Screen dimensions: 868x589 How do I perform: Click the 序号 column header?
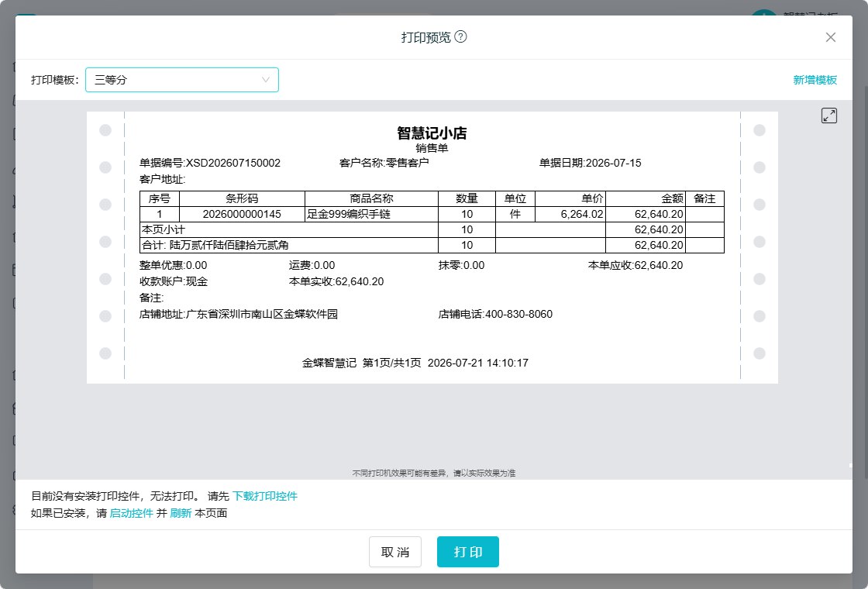coord(160,198)
